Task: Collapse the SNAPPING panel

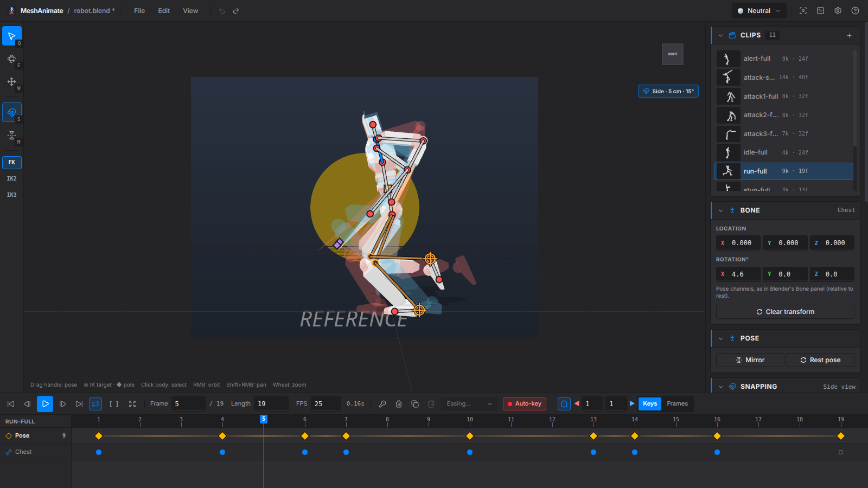Action: pos(720,387)
